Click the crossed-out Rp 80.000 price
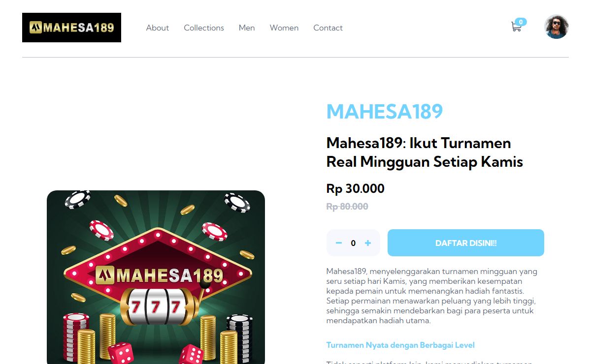The height and width of the screenshot is (364, 591). (x=347, y=207)
